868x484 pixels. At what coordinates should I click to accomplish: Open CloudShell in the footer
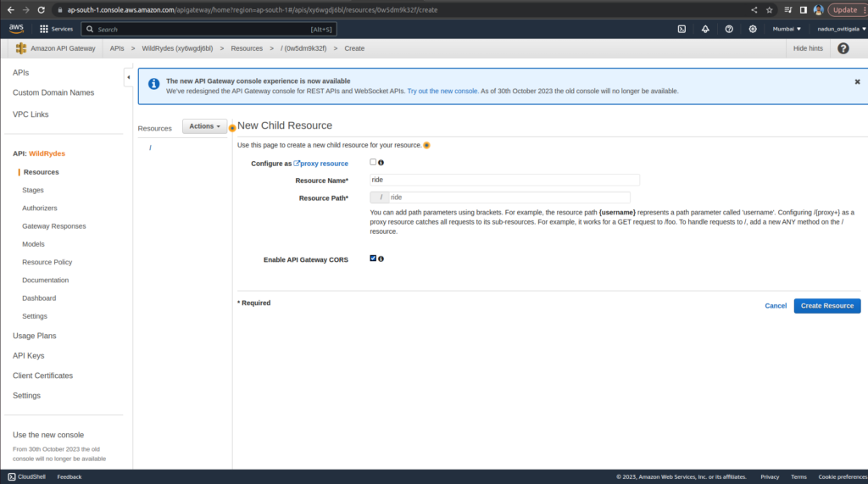(26, 477)
